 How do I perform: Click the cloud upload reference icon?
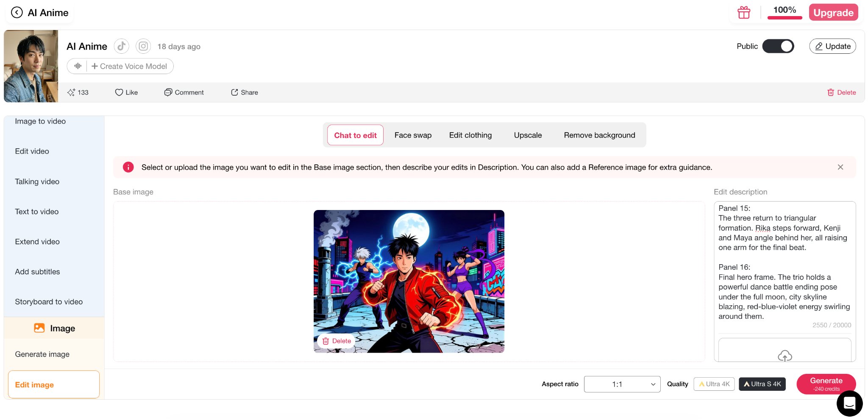[785, 356]
